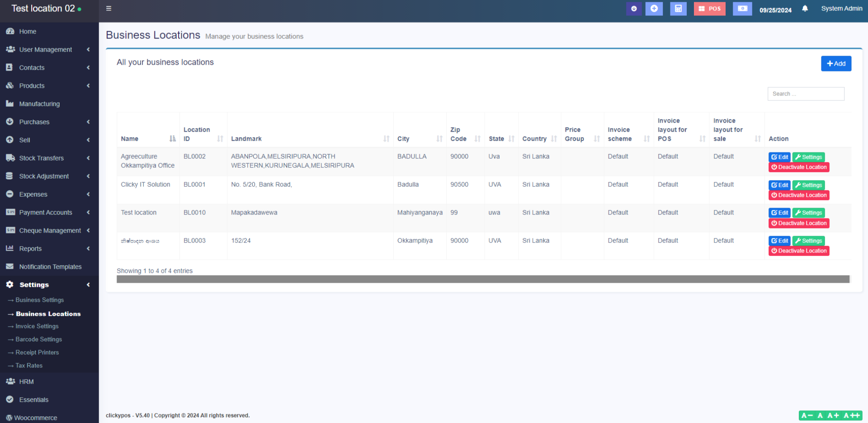Viewport: 868px width, 423px height.
Task: Click the location Search input field
Action: coord(806,94)
